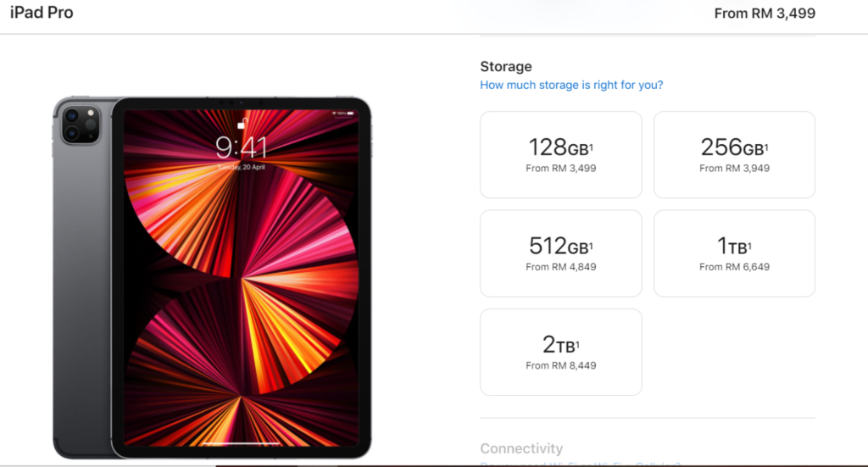Click the battery status icon on iPad screen

pyautogui.click(x=350, y=114)
